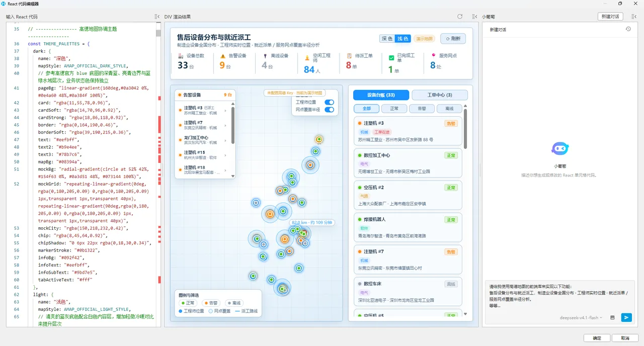Screen dimensions: 644x346
Task: Open chat history with the clock icon
Action: click(628, 29)
